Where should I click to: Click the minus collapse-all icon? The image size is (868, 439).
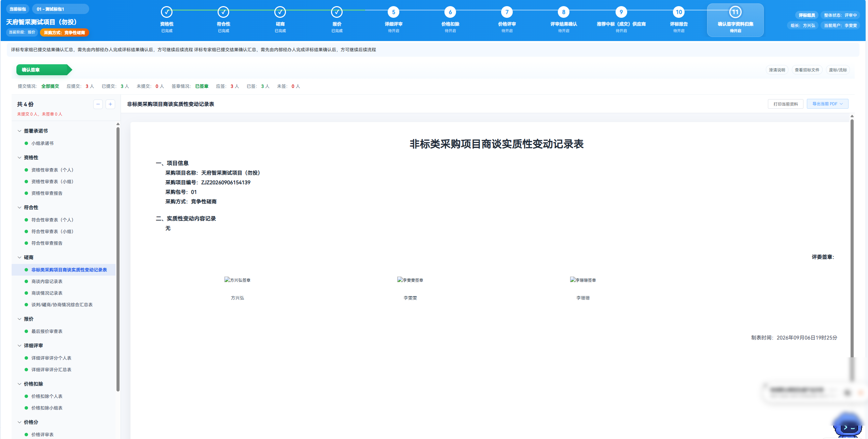coord(98,104)
